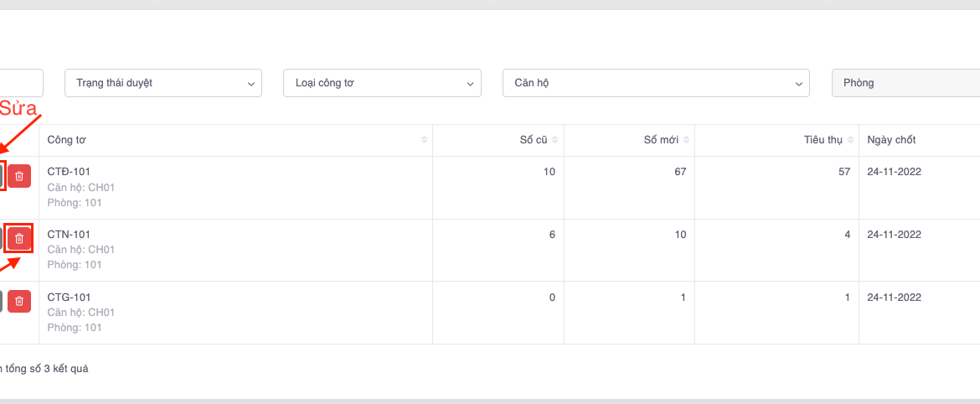Focus the partially visible search input
This screenshot has height=404, width=980.
(21, 83)
